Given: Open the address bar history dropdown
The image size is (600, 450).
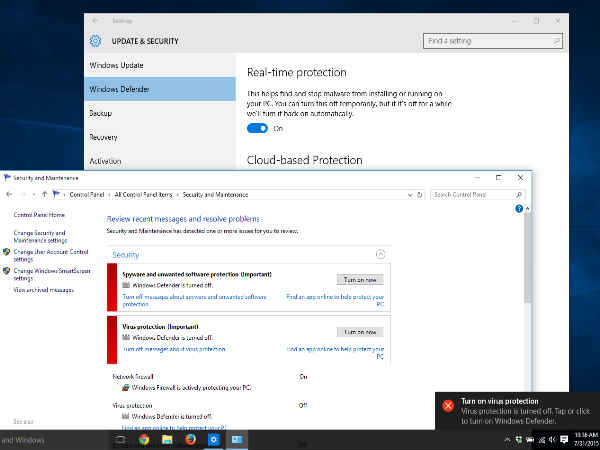Looking at the screenshot, I should click(x=410, y=195).
